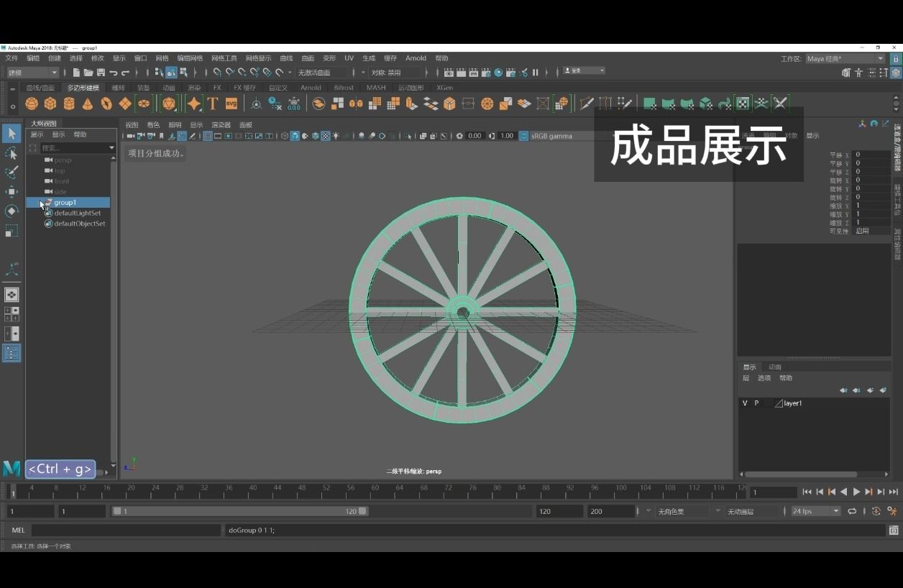Image resolution: width=903 pixels, height=588 pixels.
Task: Toggle snap to grid magnet
Action: click(217, 72)
